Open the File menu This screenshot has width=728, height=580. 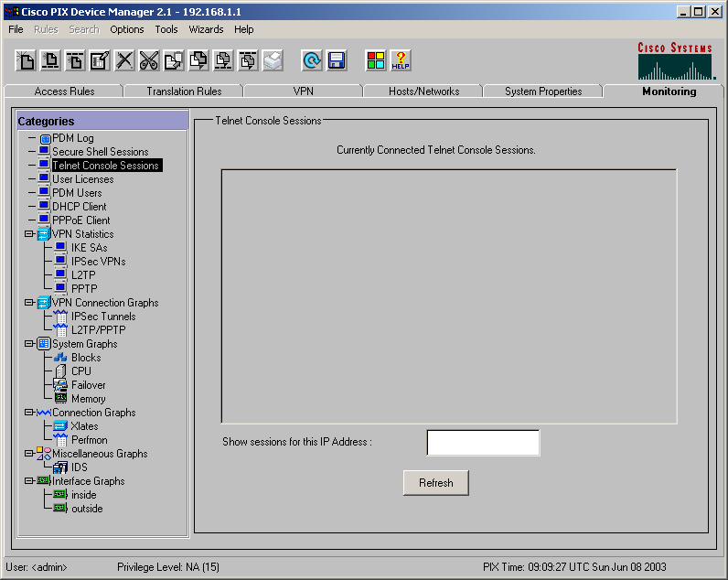(16, 29)
